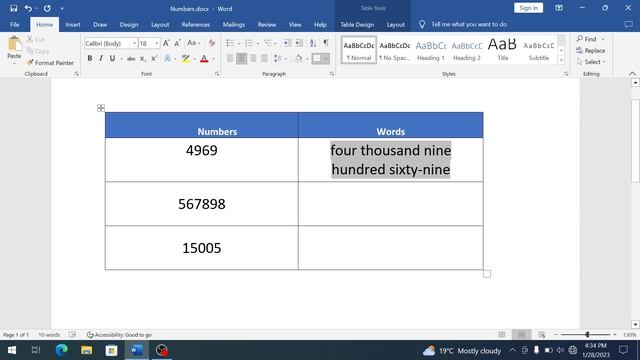
Task: Align text left
Action: (230, 58)
